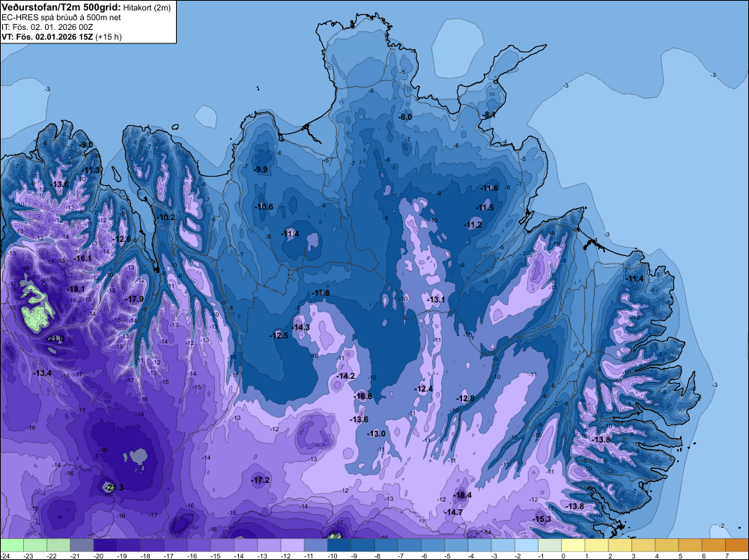Click the -11.8 temperature value
The image size is (749, 560).
pyautogui.click(x=321, y=293)
